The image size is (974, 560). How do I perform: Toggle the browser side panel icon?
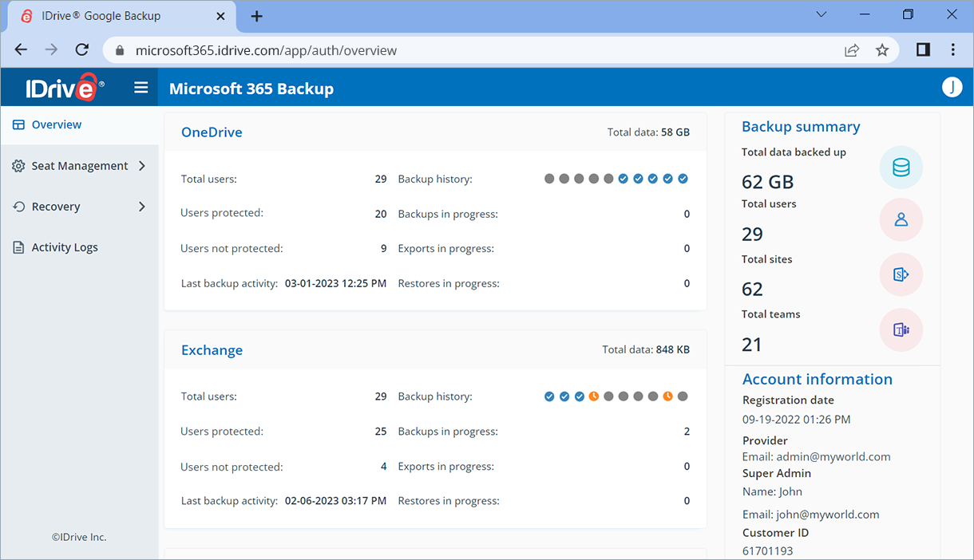tap(923, 50)
